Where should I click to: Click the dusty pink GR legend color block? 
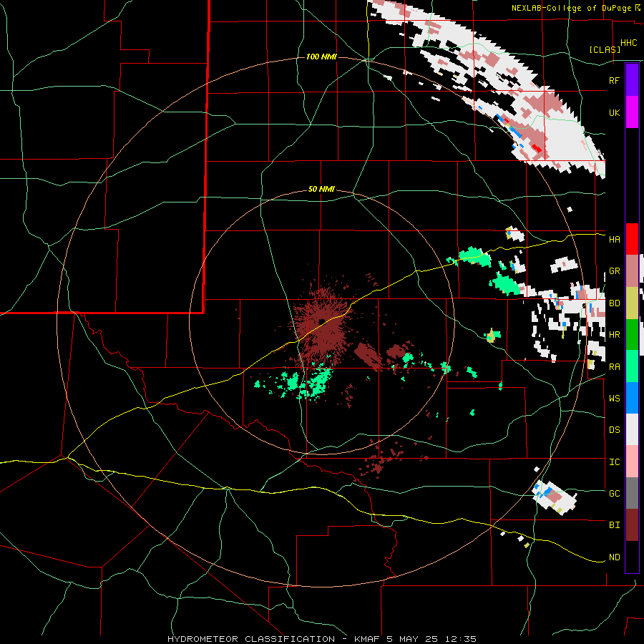[632, 271]
